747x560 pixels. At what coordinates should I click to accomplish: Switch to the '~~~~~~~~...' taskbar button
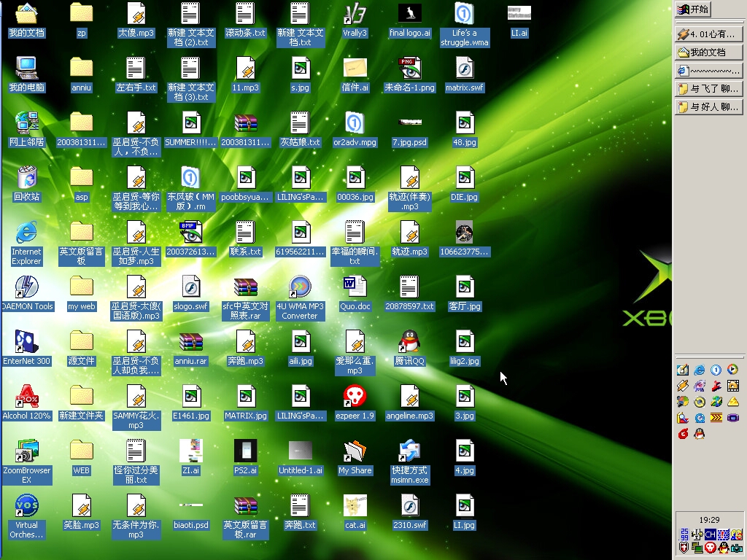click(708, 71)
